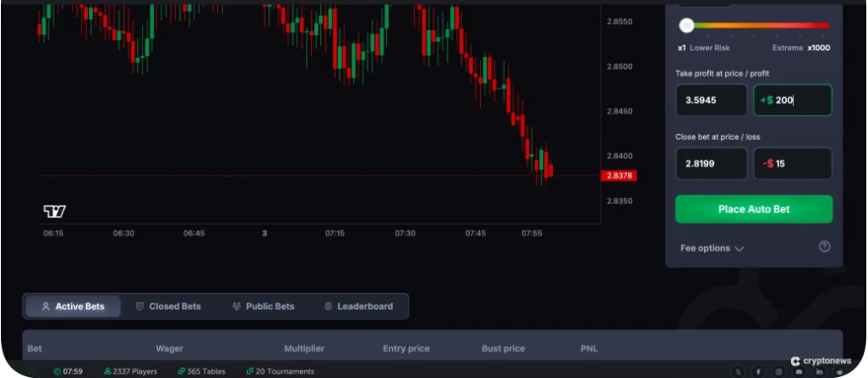Click the 07:59 clock indicator
Viewport: 868px width, 378px height.
pyautogui.click(x=68, y=371)
